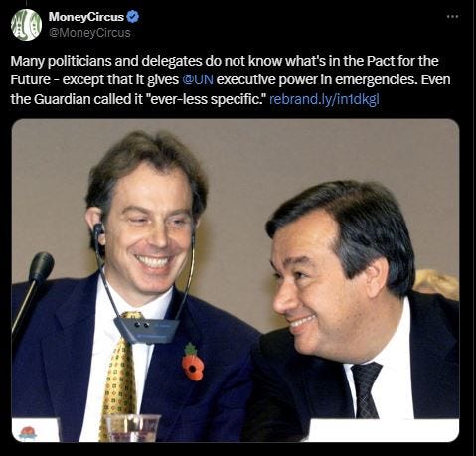The image size is (476, 456).
Task: Click the blue verified badge
Action: [133, 17]
